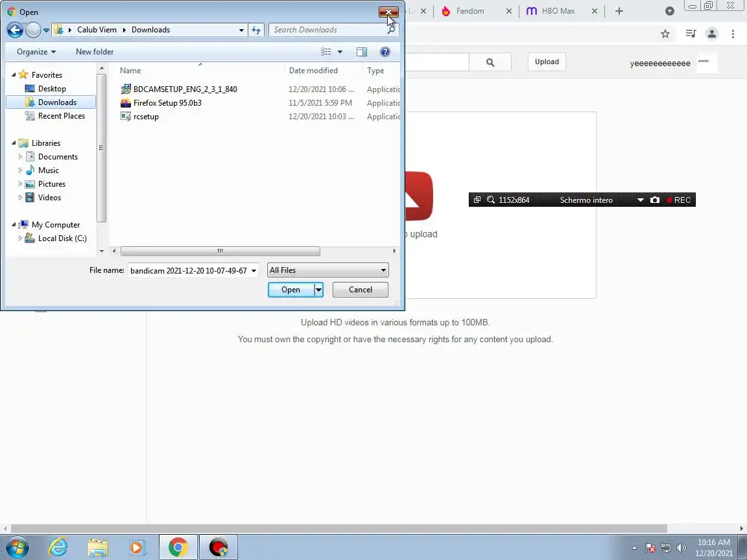Select the Documents library
Viewport: 747px width, 560px height.
click(x=58, y=157)
